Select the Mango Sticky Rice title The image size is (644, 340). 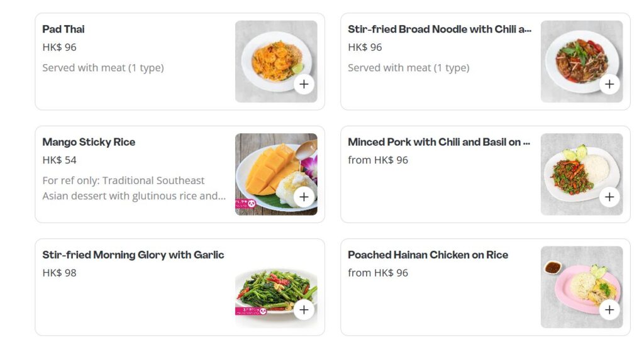click(89, 142)
